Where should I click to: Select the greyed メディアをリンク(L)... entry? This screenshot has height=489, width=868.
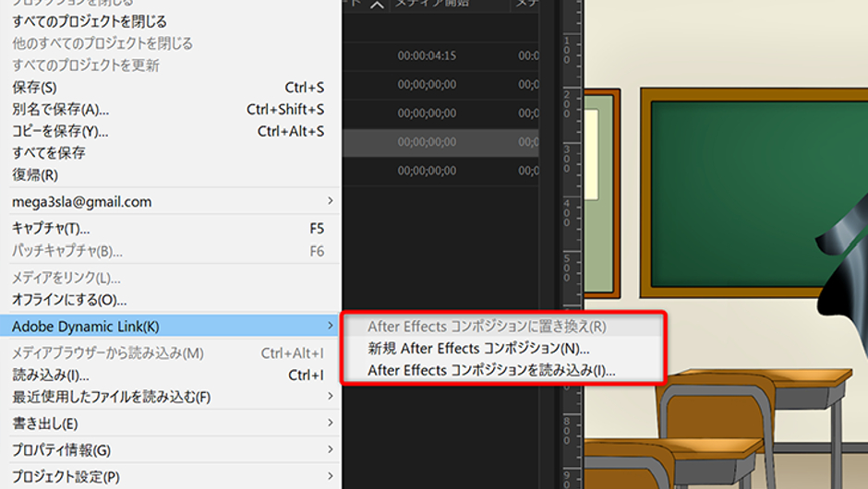pyautogui.click(x=170, y=278)
